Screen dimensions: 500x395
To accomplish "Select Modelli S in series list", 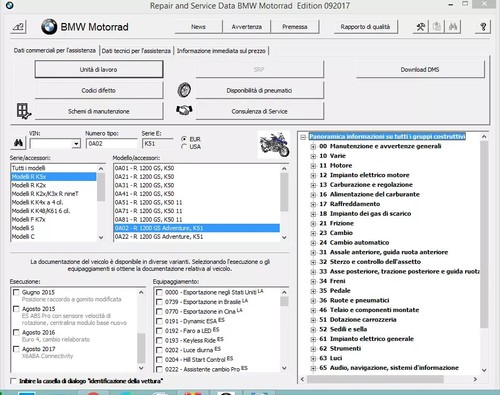I will 54,228.
